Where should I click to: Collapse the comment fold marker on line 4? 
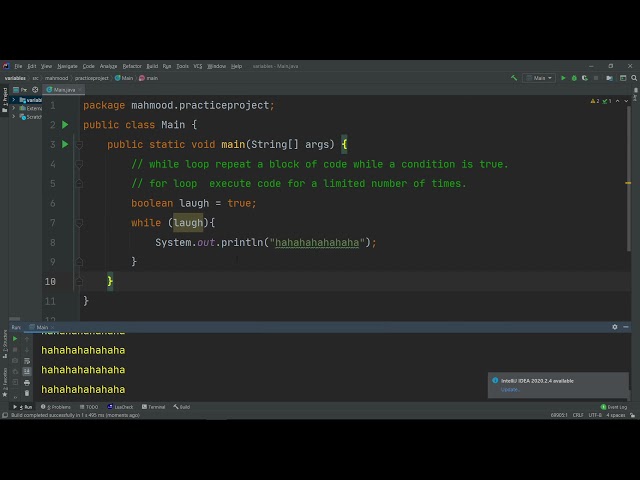pyautogui.click(x=80, y=164)
